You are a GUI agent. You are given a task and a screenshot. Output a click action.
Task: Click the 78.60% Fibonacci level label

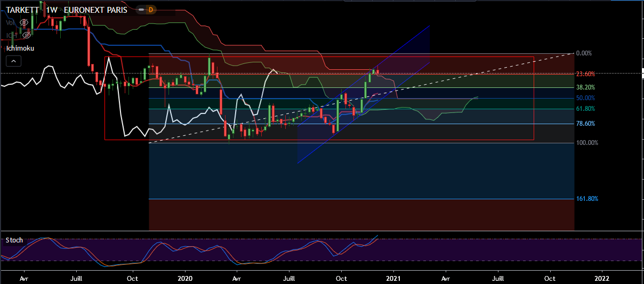click(586, 124)
